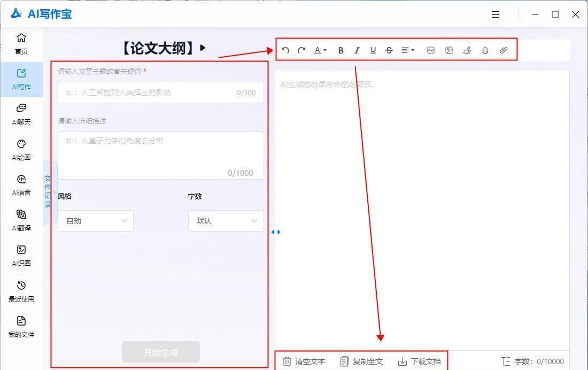Insert an image using picture icon

[x=431, y=50]
